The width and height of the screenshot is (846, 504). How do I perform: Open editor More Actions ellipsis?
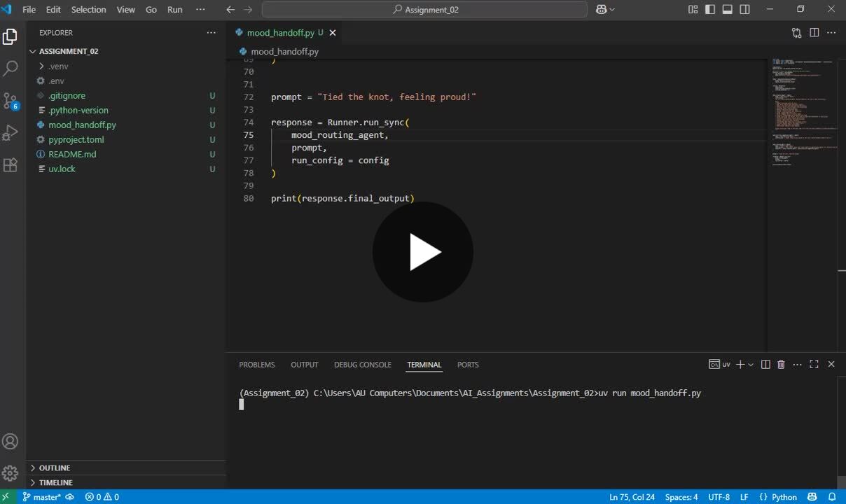click(831, 33)
